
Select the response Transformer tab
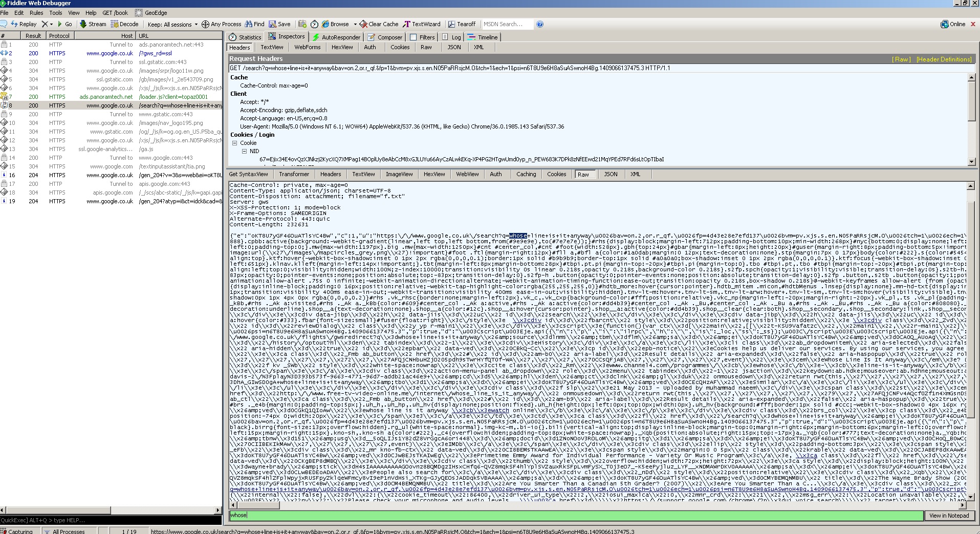(294, 174)
